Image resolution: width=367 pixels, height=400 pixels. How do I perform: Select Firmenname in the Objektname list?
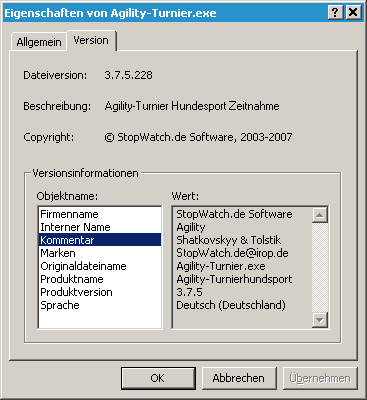[x=100, y=214]
